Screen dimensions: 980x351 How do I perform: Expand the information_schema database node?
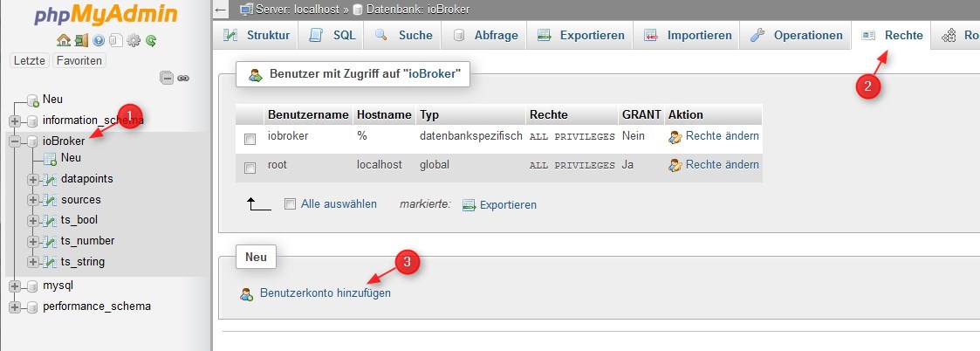(15, 120)
